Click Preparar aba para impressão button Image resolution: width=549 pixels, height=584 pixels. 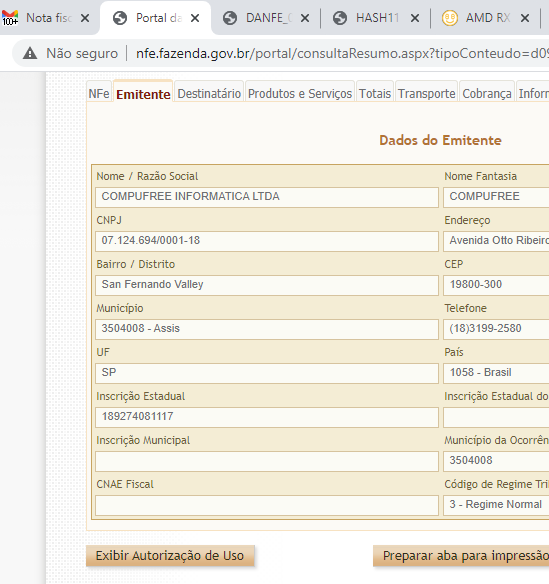[461, 556]
